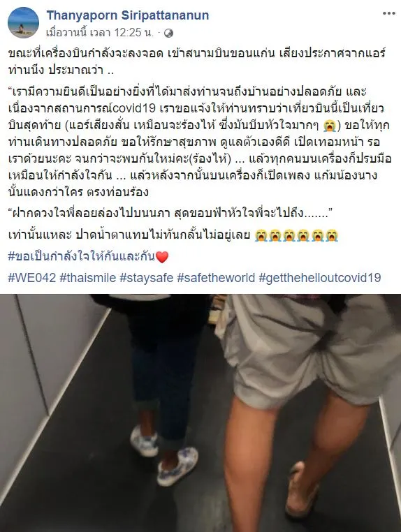The width and height of the screenshot is (401, 532).
Task: Click the first line of post text
Action: point(197,54)
